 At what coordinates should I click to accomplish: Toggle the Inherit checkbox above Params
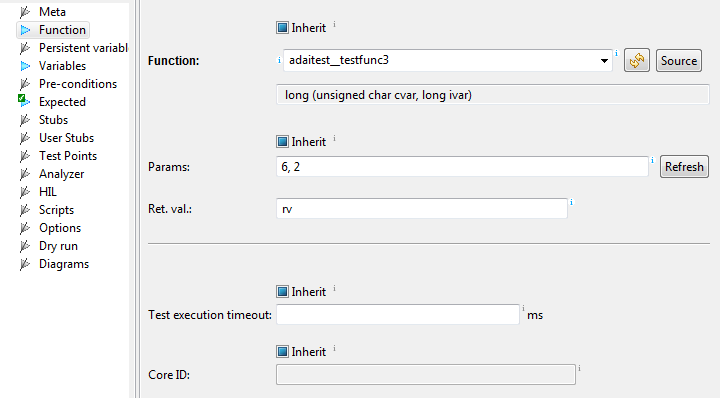(282, 142)
